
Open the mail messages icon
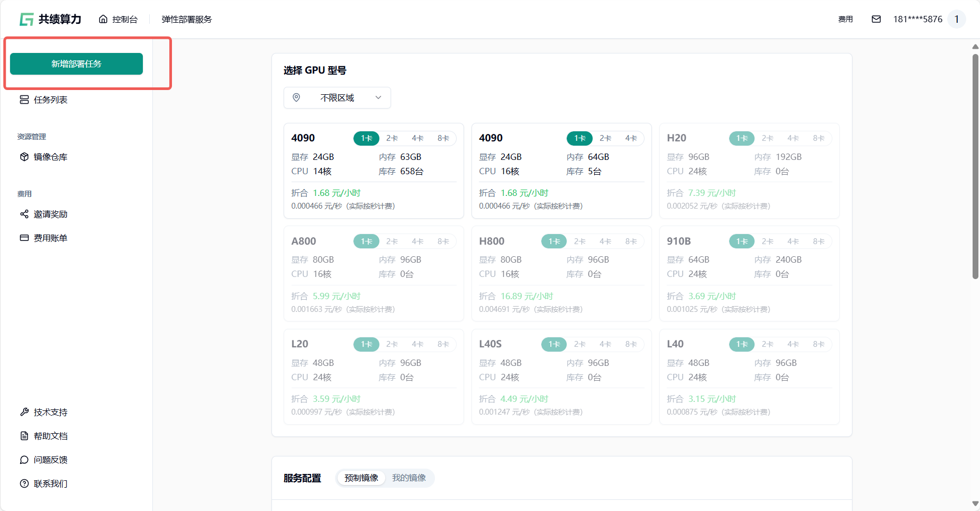coord(876,20)
